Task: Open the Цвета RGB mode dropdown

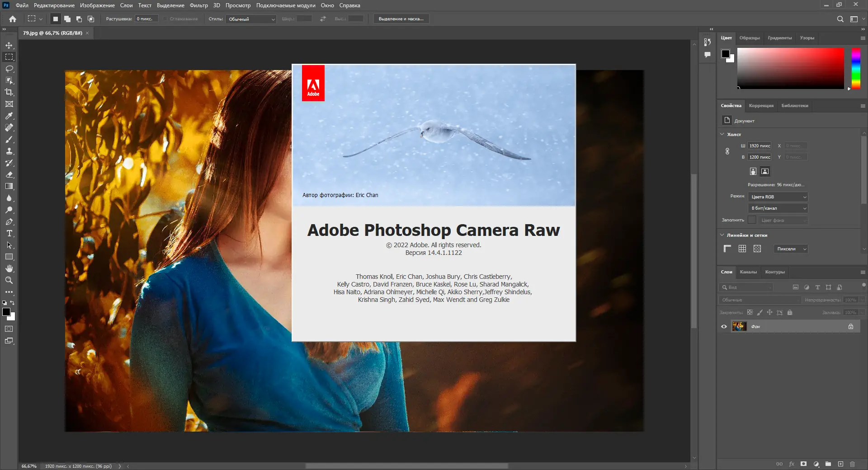Action: [x=778, y=197]
